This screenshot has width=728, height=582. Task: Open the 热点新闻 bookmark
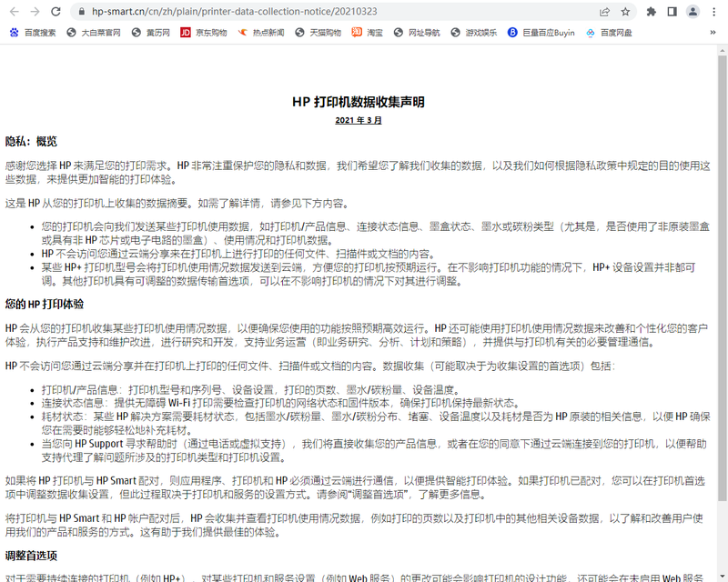260,33
